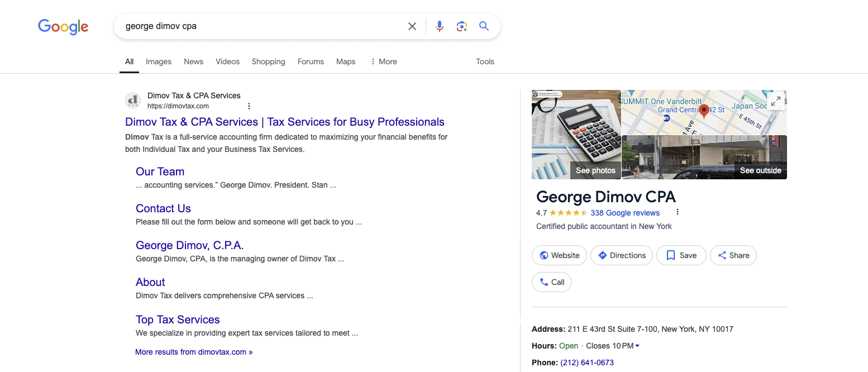Expand the map to full screen

point(775,101)
